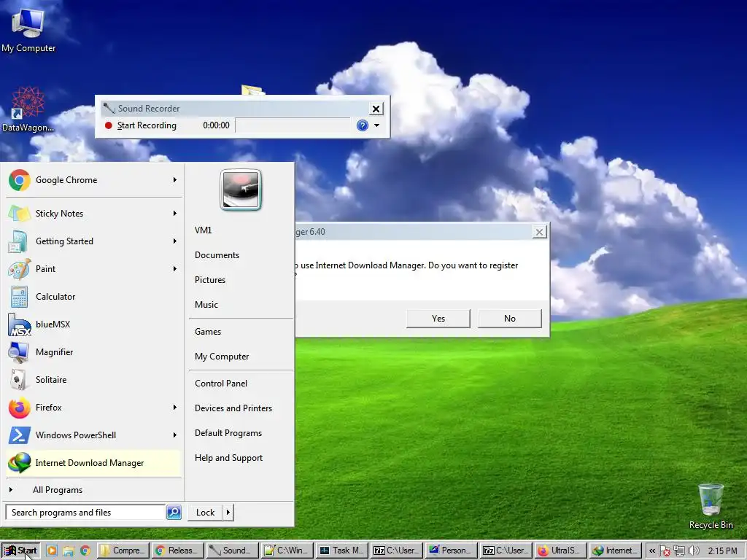Screen dimensions: 747x560
Task: Click the Sound Recorder help icon
Action: (363, 125)
